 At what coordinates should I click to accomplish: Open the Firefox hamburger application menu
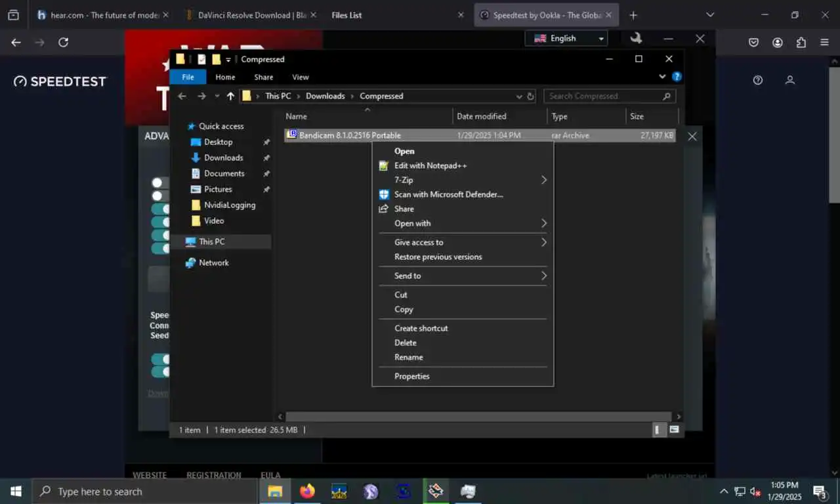(x=825, y=42)
